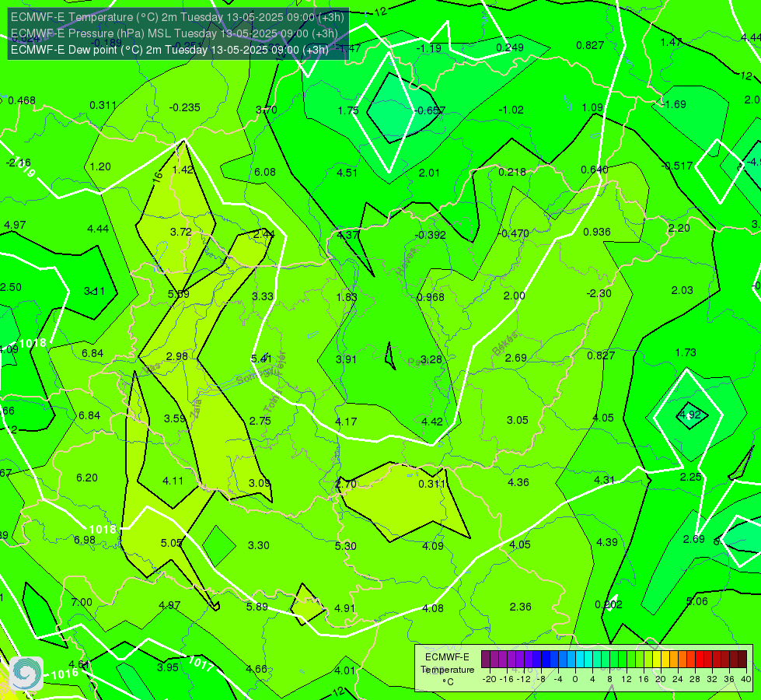
Task: Click the dew point value 4.66
Action: tap(257, 669)
